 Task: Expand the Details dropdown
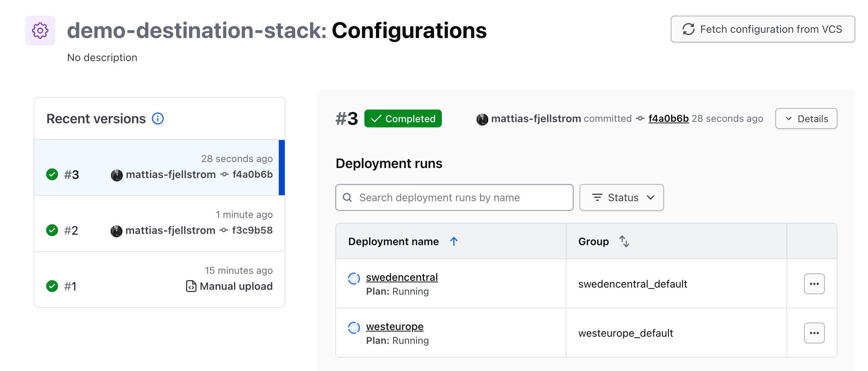coord(806,118)
